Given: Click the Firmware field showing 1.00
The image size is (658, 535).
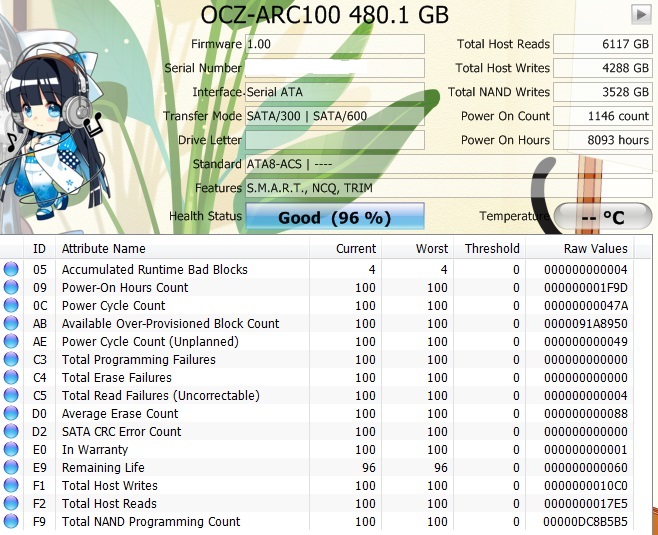Looking at the screenshot, I should pos(334,44).
